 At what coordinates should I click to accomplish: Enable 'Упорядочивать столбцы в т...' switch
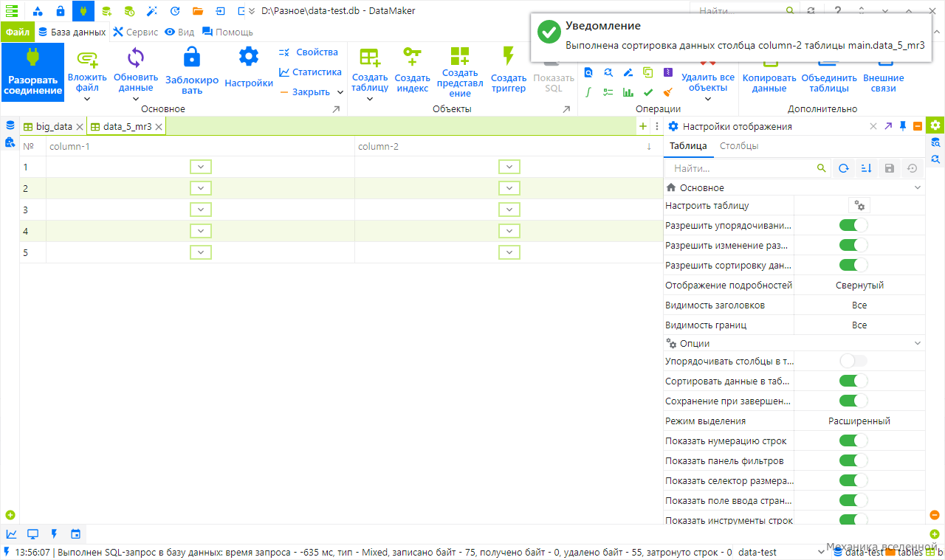click(x=853, y=361)
